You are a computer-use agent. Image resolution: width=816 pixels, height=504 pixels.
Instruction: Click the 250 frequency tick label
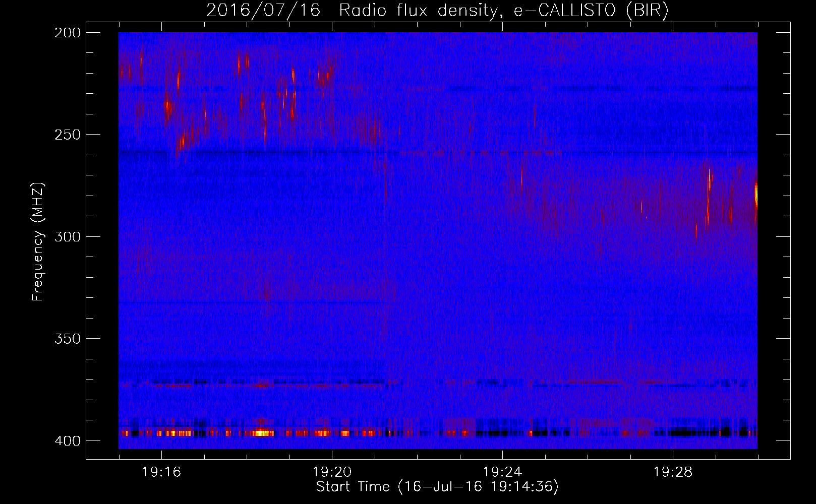(x=68, y=135)
